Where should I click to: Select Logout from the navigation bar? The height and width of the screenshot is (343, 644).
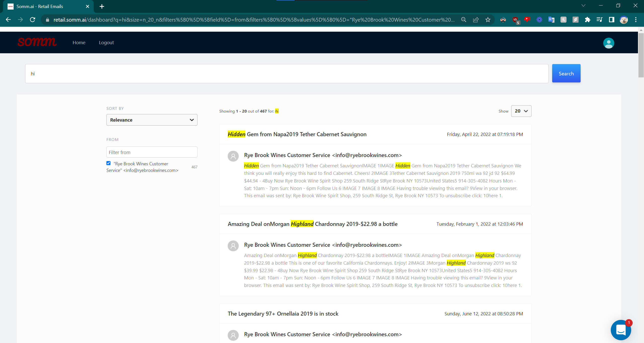[106, 42]
